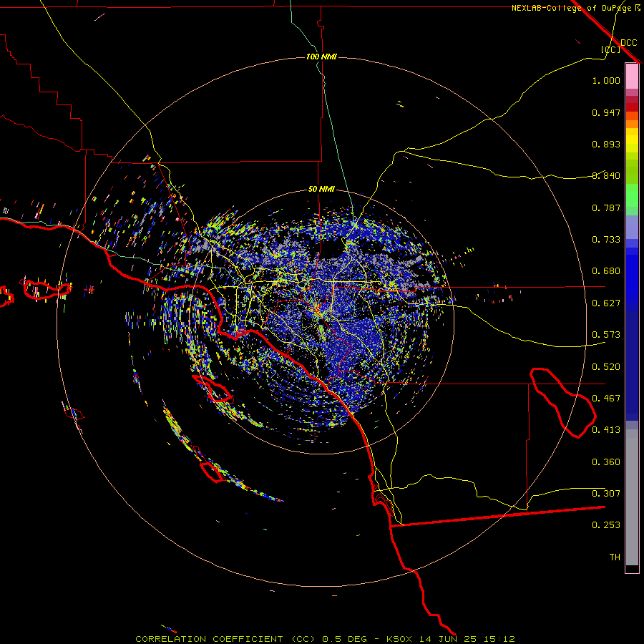The image size is (644, 644).
Task: Click the KSOX station ID in the caption
Action: pos(401,639)
